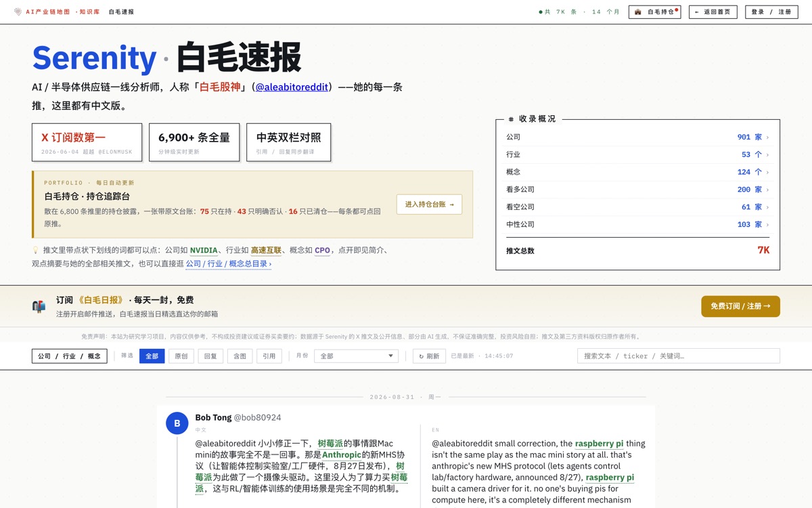Select 原创 filter tab
Image resolution: width=812 pixels, height=508 pixels.
(x=181, y=356)
